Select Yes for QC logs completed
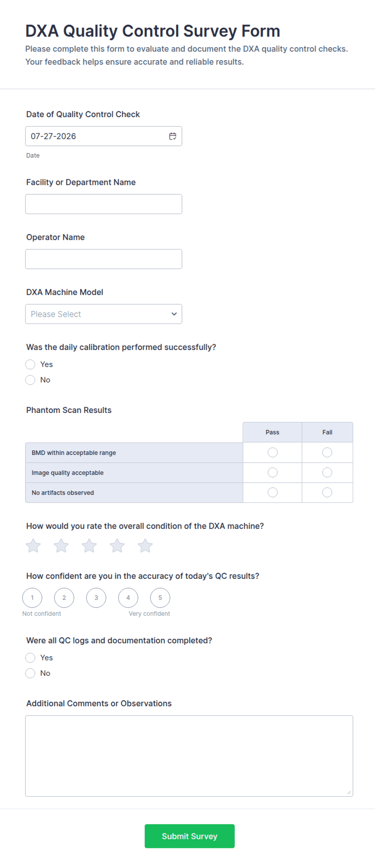Image resolution: width=375 pixels, height=868 pixels. [x=30, y=658]
